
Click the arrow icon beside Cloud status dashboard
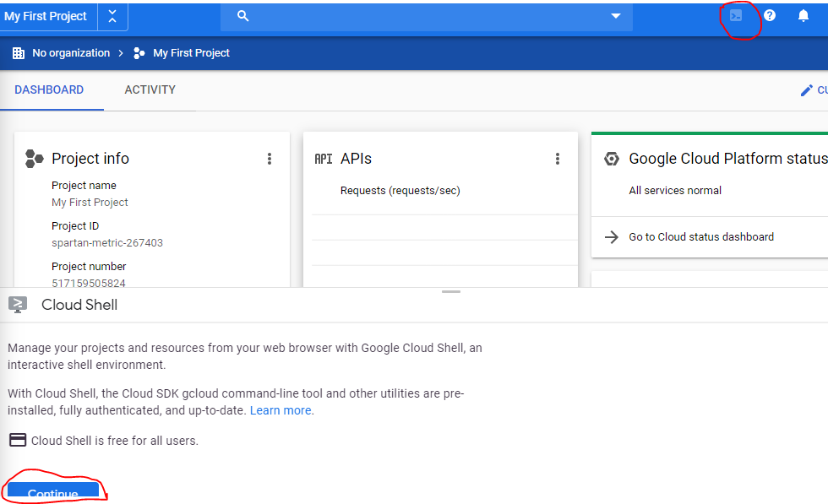pyautogui.click(x=612, y=237)
